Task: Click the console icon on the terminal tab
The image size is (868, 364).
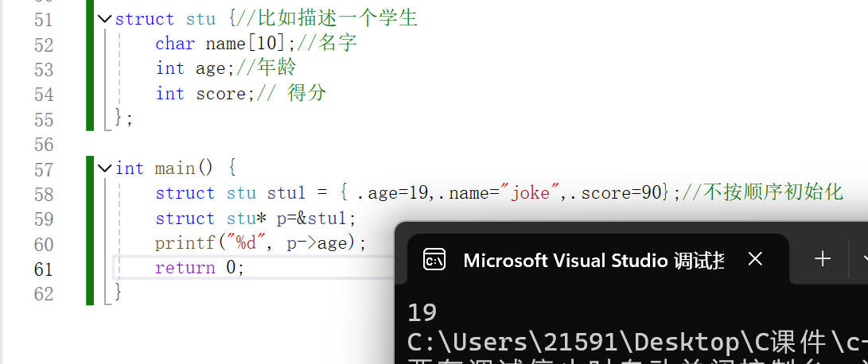Action: point(434,260)
